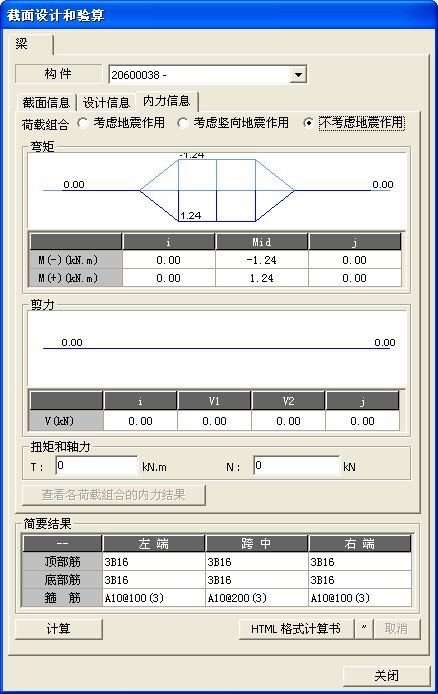Click the shear V value under column j
Viewport: 438px width, 694px height.
[362, 420]
